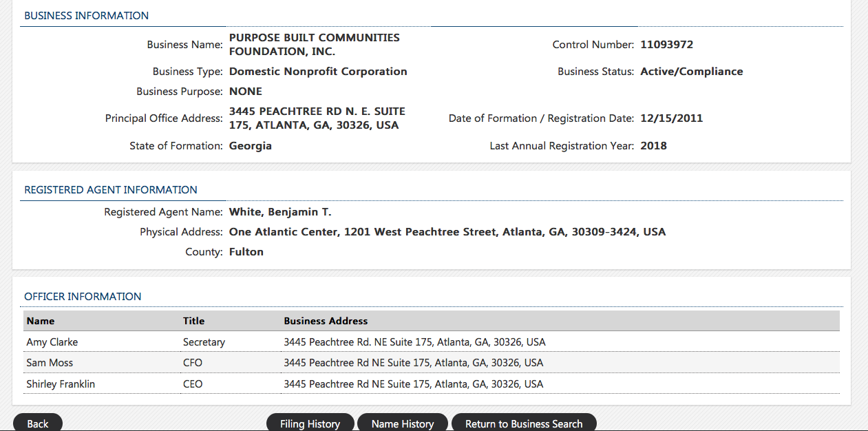The width and height of the screenshot is (868, 431).
Task: Click the Business Information section heading
Action: tap(86, 16)
